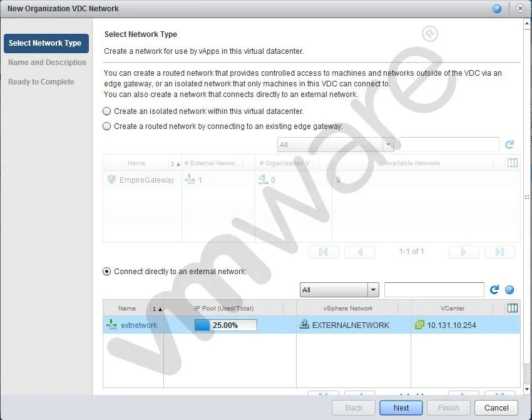Click the vCenter icon beside 10.131.10.254
This screenshot has height=420, width=532.
(x=419, y=325)
